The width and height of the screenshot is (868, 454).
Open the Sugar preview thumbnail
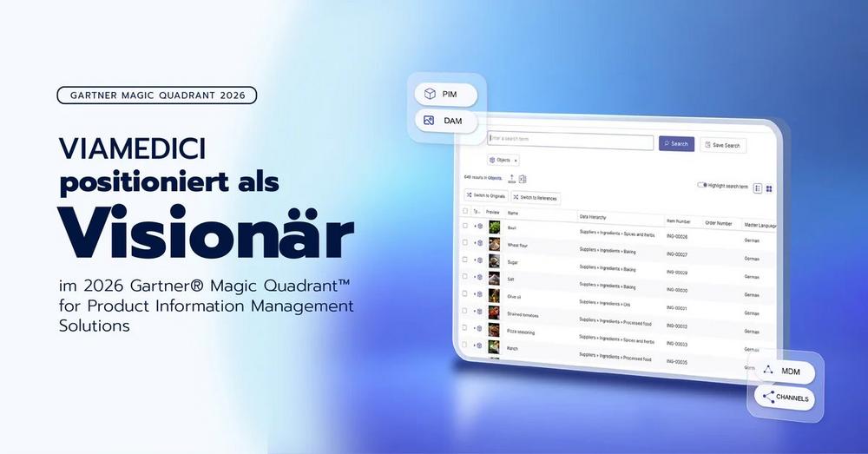(x=495, y=261)
